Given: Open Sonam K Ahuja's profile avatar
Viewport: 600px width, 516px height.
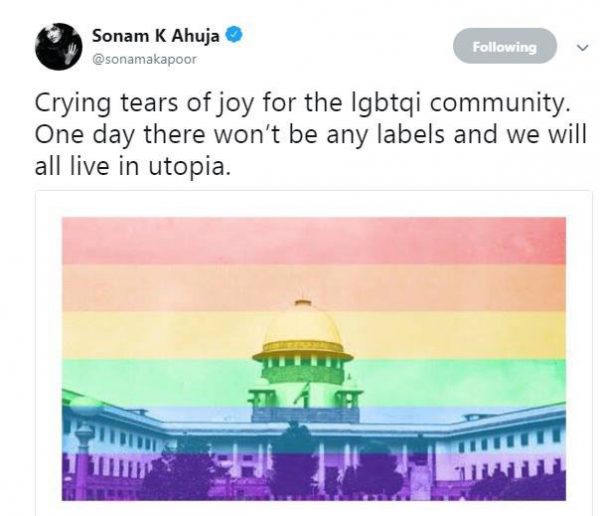Looking at the screenshot, I should click(x=59, y=47).
